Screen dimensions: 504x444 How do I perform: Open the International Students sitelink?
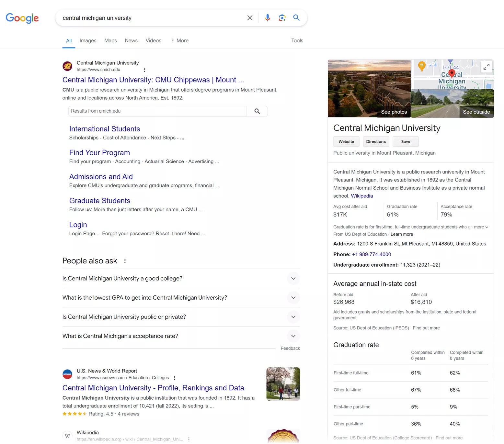[105, 129]
